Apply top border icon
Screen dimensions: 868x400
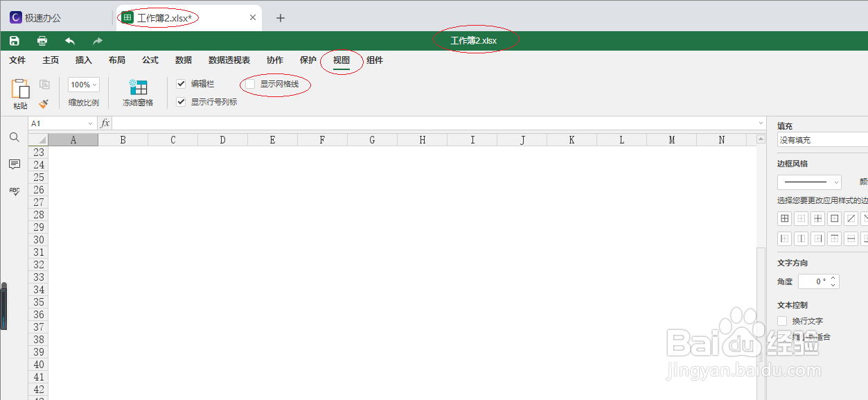[x=835, y=238]
